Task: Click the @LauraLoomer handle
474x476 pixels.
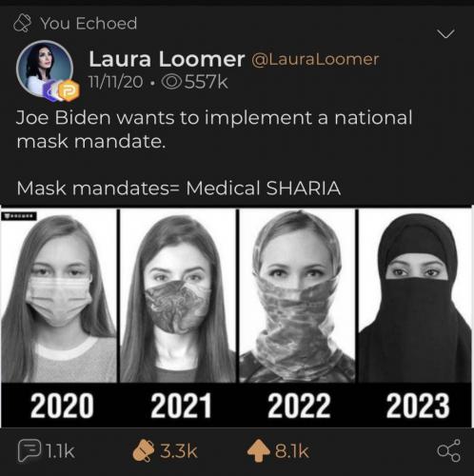Action: 315,60
